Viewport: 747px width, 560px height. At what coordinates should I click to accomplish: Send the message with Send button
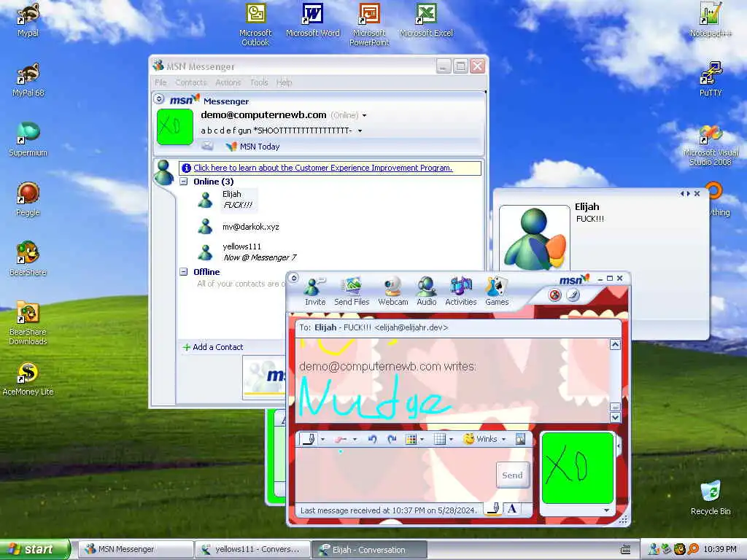coord(513,475)
